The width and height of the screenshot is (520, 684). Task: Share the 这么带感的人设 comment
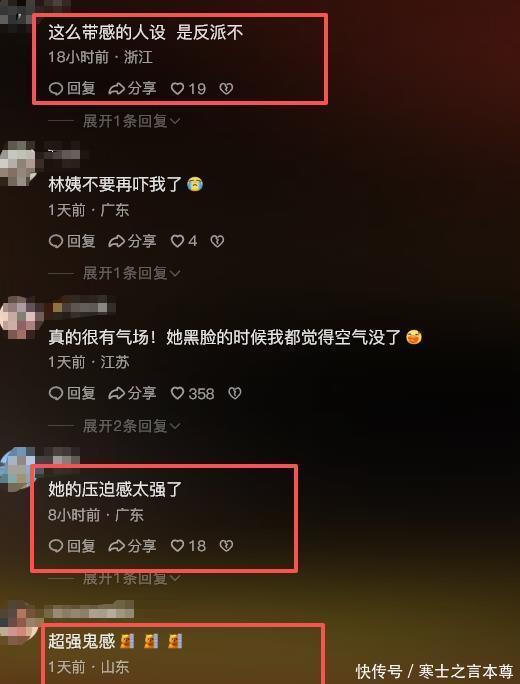[132, 89]
